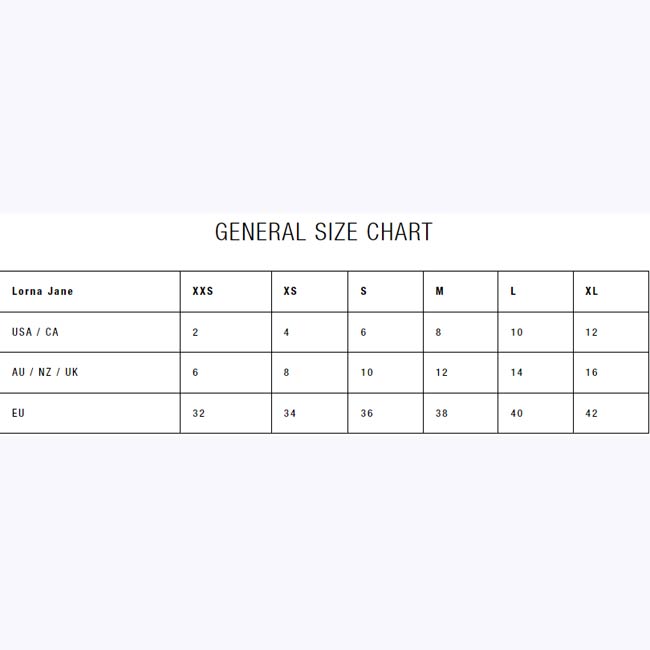Click the GENERAL SIZE CHART heading
Screen dimensions: 650x650
tap(324, 232)
